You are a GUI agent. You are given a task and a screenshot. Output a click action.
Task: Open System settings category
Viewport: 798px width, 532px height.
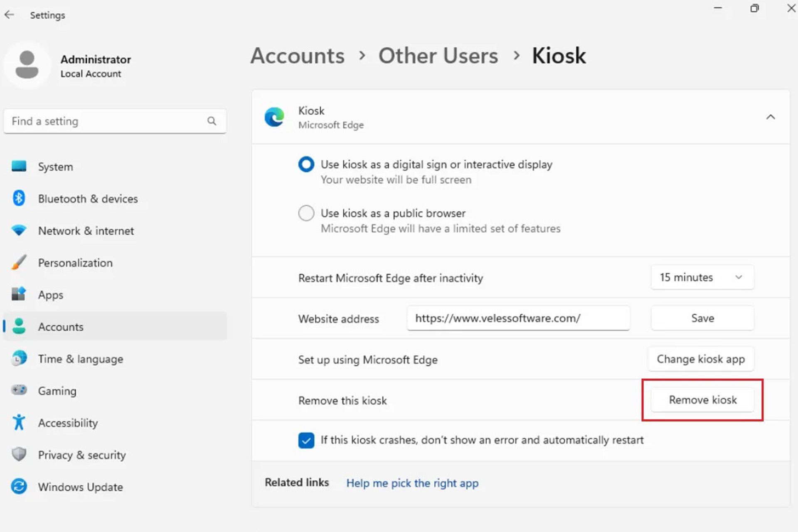(115, 167)
